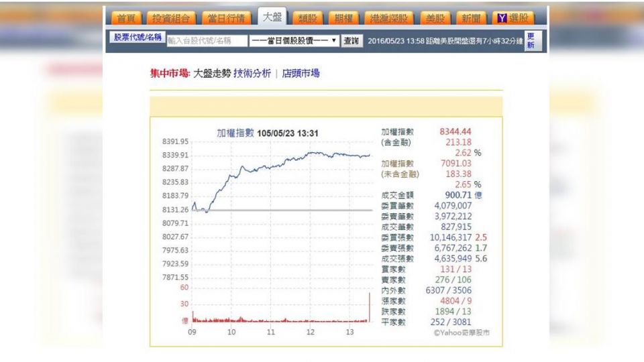Viewport: 644px width, 362px height.
Task: Click the 更新 refresh button
Action: [531, 41]
